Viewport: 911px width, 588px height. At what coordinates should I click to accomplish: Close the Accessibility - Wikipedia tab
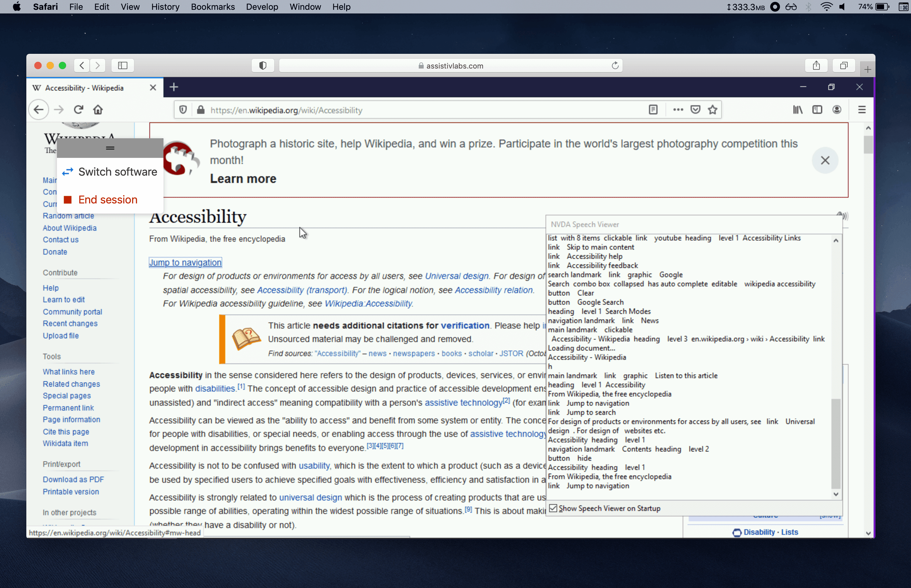tap(153, 88)
